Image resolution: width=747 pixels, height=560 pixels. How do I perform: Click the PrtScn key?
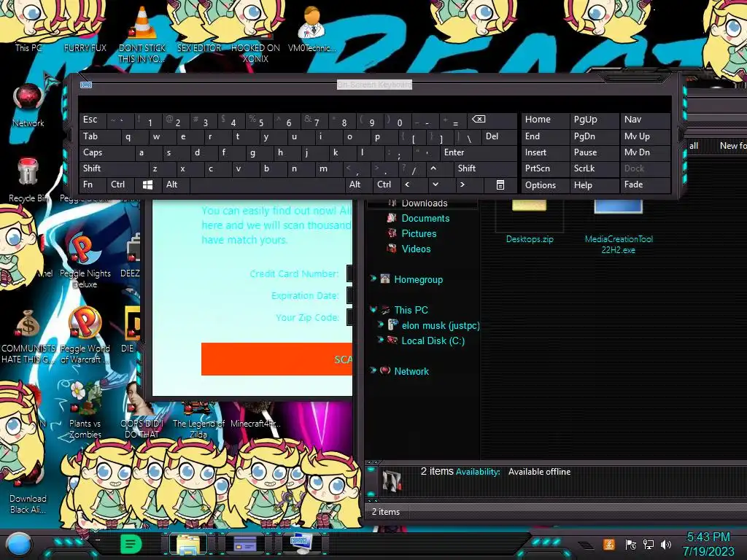[545, 168]
